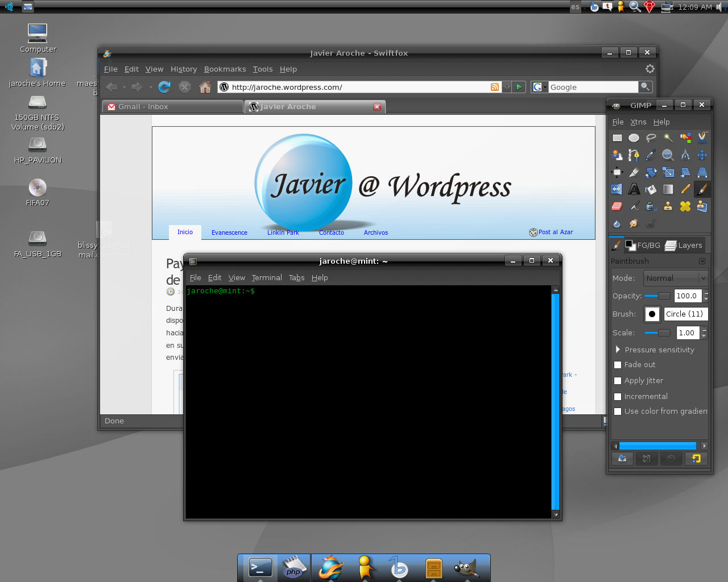Click the Opacity slider in GIMP
The height and width of the screenshot is (582, 728).
click(x=657, y=296)
